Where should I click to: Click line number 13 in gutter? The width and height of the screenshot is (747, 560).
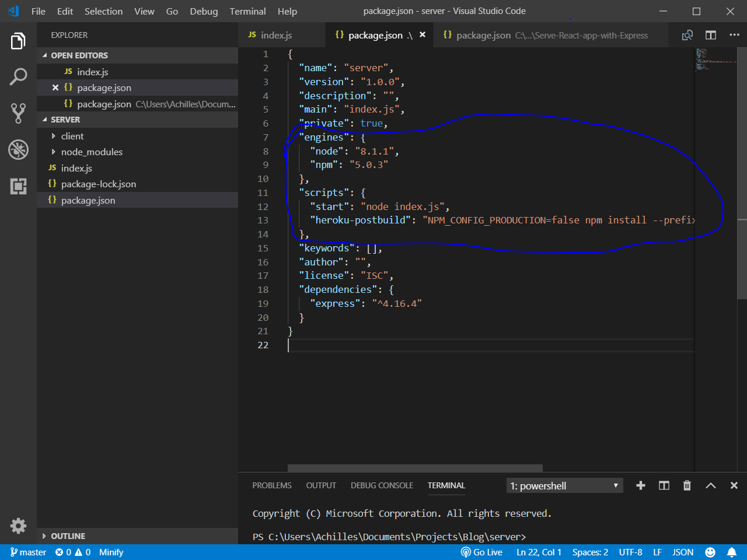coord(263,220)
